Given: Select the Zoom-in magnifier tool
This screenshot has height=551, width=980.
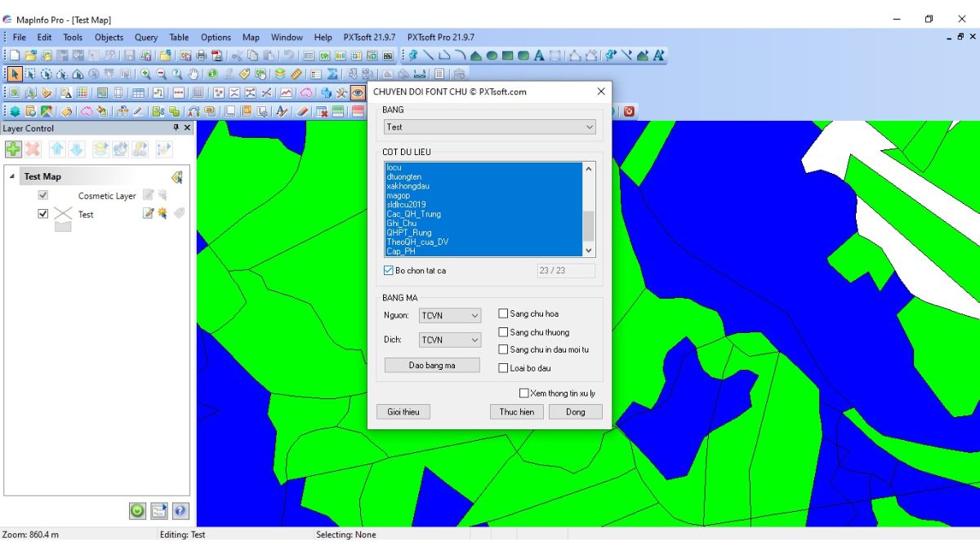Looking at the screenshot, I should [145, 73].
